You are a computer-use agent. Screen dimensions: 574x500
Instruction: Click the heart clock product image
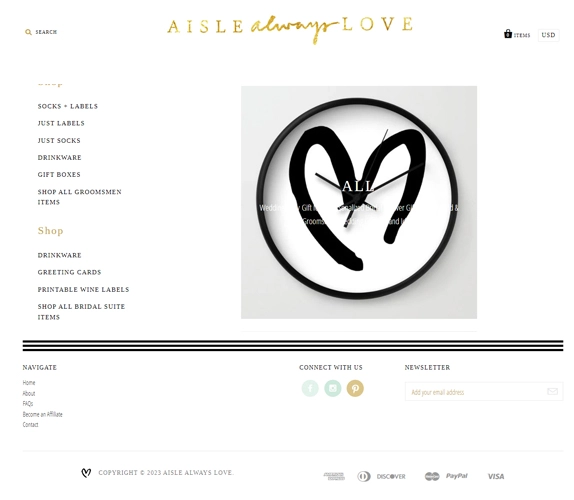click(359, 202)
